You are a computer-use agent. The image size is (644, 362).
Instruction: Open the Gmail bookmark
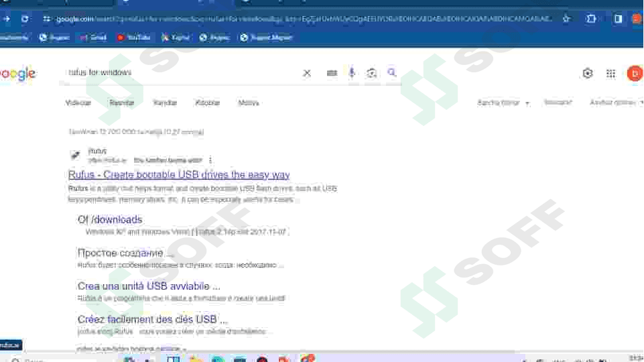(x=94, y=38)
